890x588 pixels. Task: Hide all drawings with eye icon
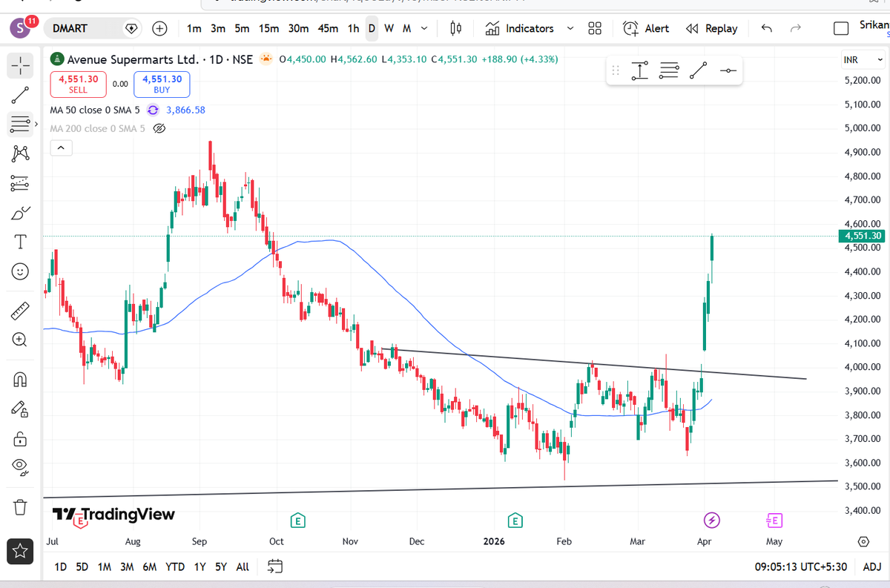tap(20, 467)
